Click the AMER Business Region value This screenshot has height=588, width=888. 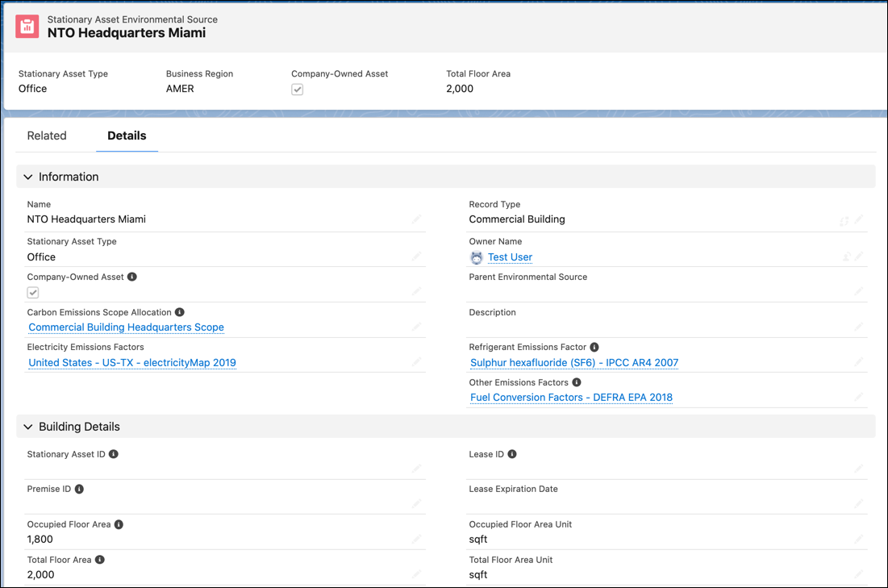pos(180,89)
